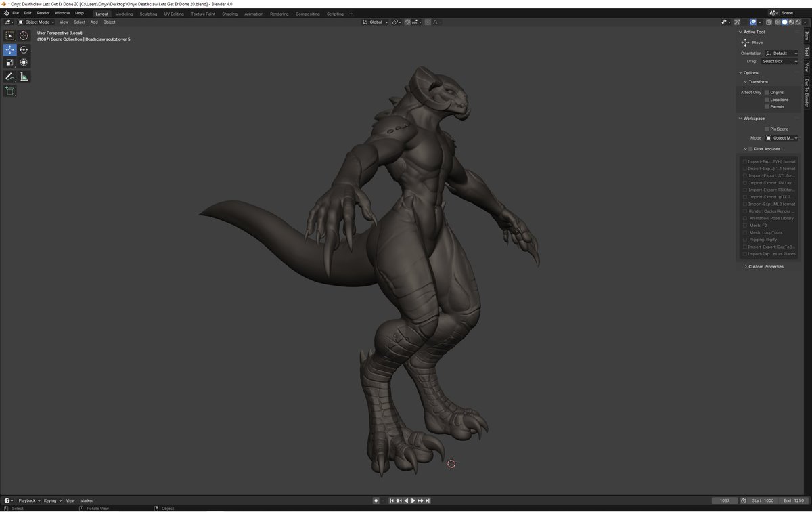
Task: Select the Measure tool
Action: [x=24, y=77]
